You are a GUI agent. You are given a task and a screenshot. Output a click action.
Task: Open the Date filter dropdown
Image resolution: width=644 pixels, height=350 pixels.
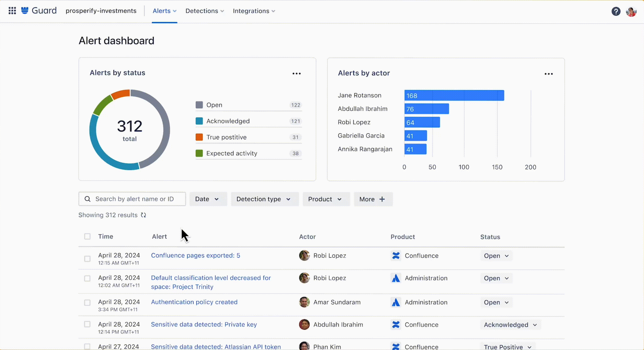tap(208, 199)
